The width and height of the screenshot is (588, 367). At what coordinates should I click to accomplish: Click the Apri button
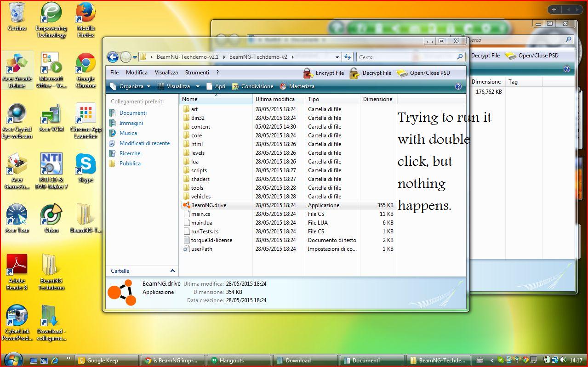(x=216, y=86)
